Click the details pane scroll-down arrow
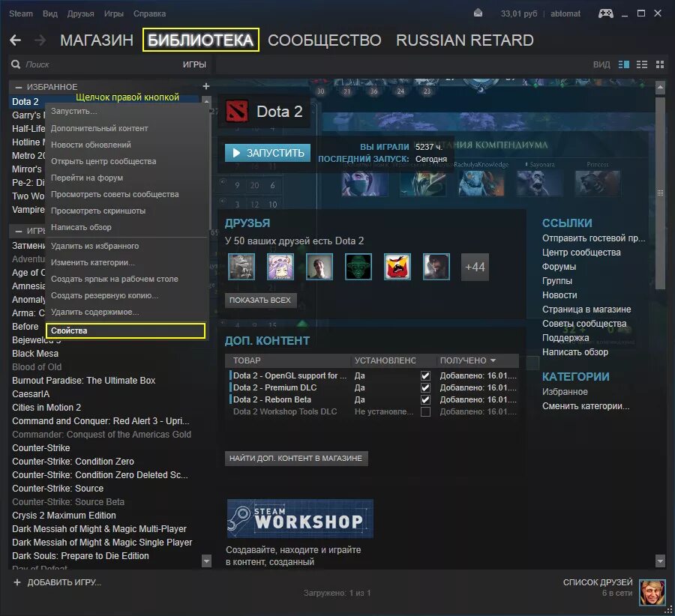The image size is (675, 616). tap(660, 561)
